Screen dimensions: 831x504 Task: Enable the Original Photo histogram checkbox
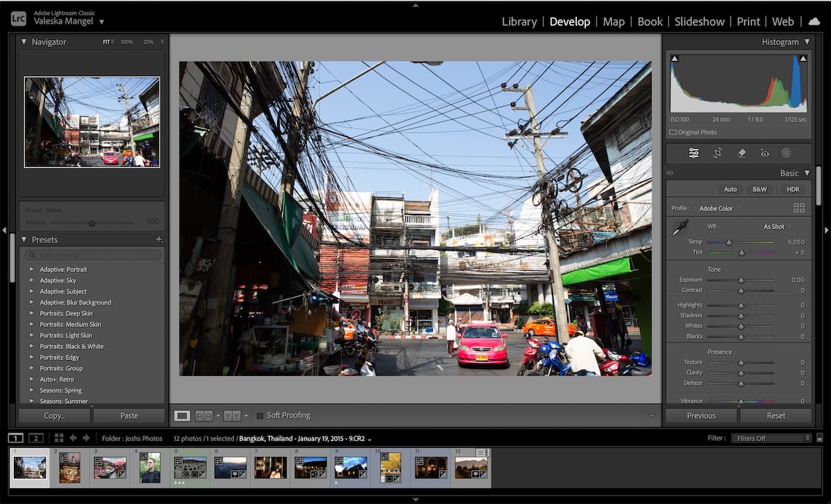[x=672, y=132]
